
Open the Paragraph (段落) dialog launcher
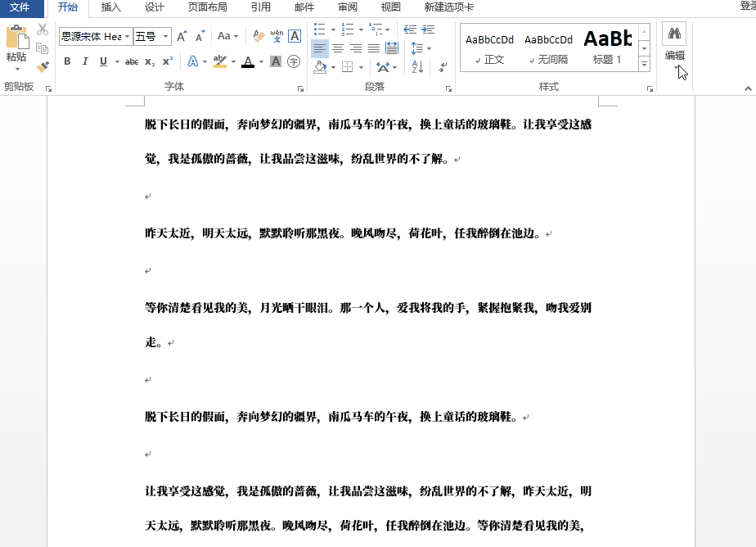(448, 88)
